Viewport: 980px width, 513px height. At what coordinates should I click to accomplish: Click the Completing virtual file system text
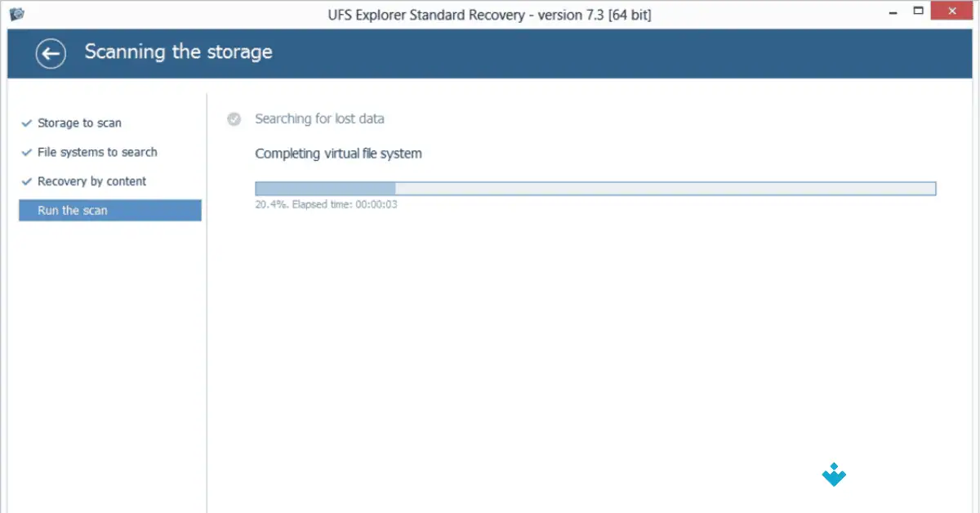339,153
